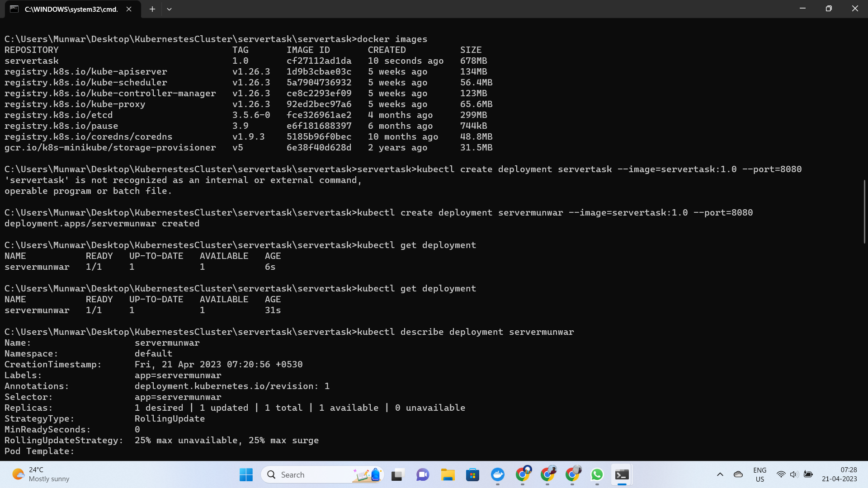
Task: Open Wi-Fi settings from the system tray
Action: [x=781, y=474]
